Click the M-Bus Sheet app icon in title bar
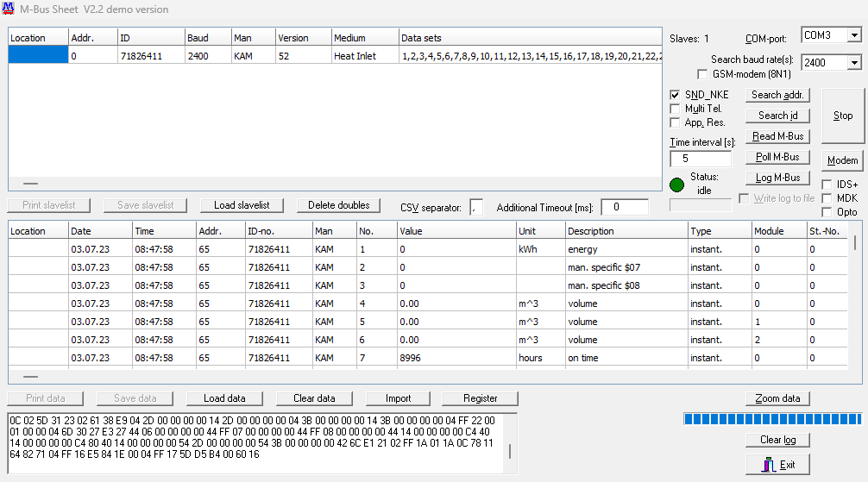Image resolution: width=868 pixels, height=482 pixels. (9, 9)
